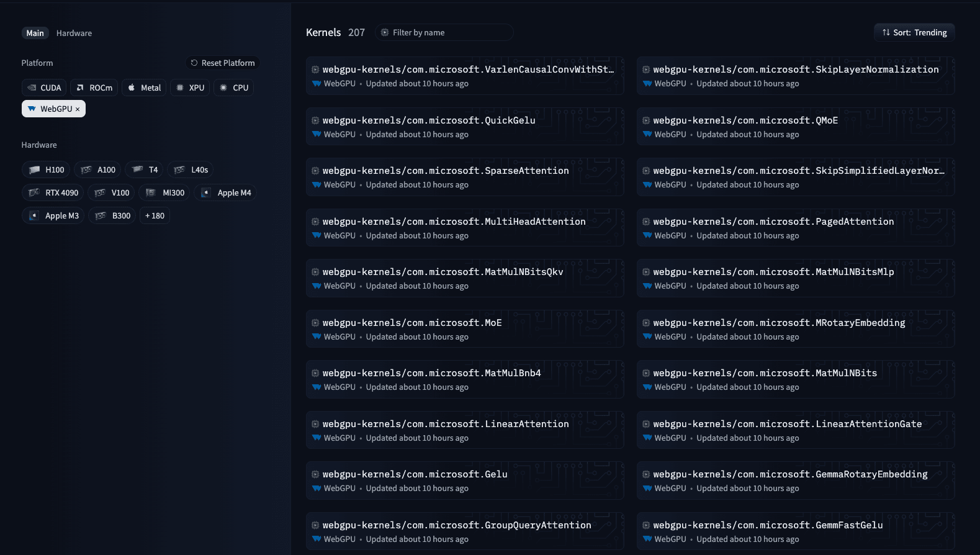Select the Metal platform filter
Viewport: 980px width, 555px height.
coord(144,88)
